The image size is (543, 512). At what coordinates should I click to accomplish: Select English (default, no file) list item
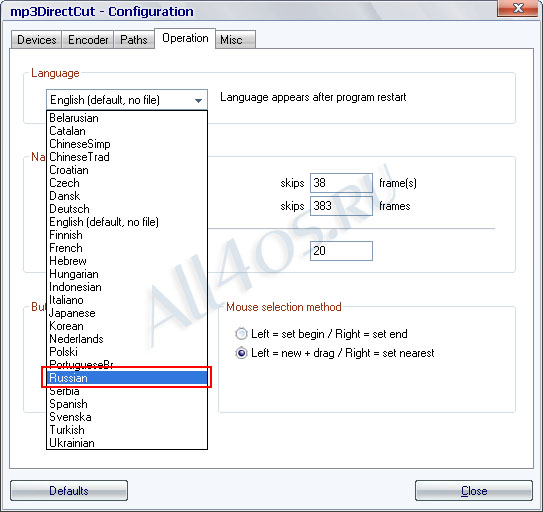point(127,222)
